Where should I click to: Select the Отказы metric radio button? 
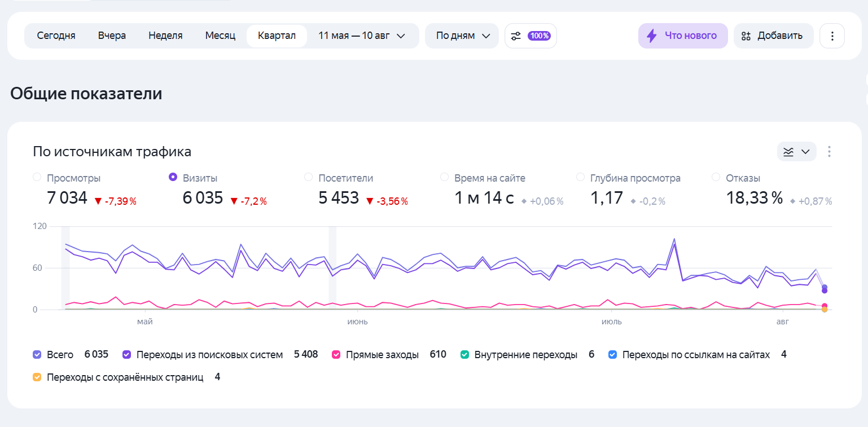(716, 177)
